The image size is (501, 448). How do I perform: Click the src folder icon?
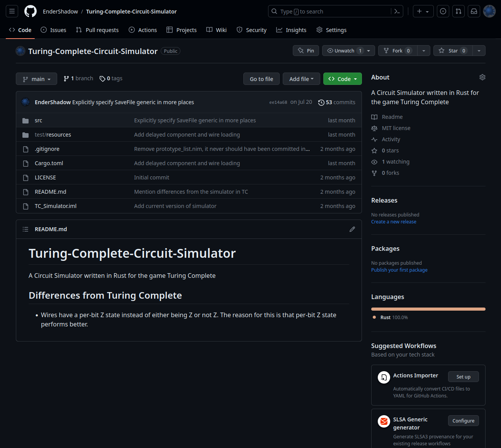click(x=25, y=120)
